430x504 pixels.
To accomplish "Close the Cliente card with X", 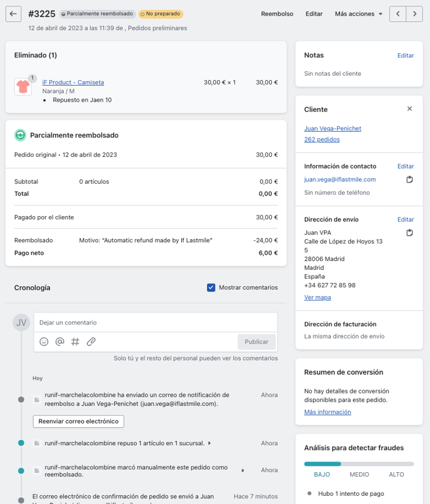I will click(409, 109).
